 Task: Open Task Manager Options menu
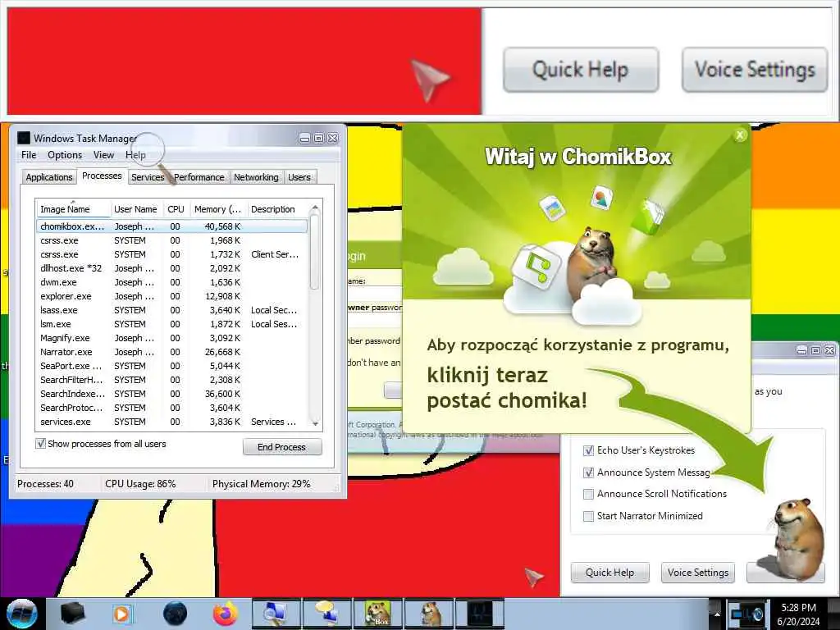coord(65,155)
